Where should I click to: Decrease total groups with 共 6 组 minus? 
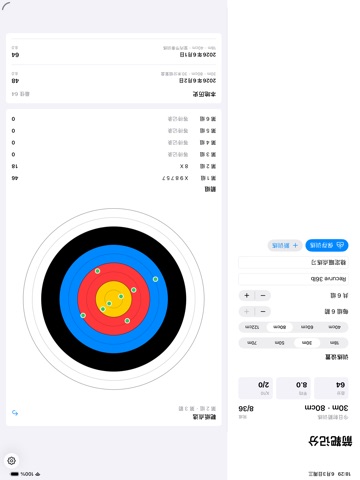(x=263, y=295)
